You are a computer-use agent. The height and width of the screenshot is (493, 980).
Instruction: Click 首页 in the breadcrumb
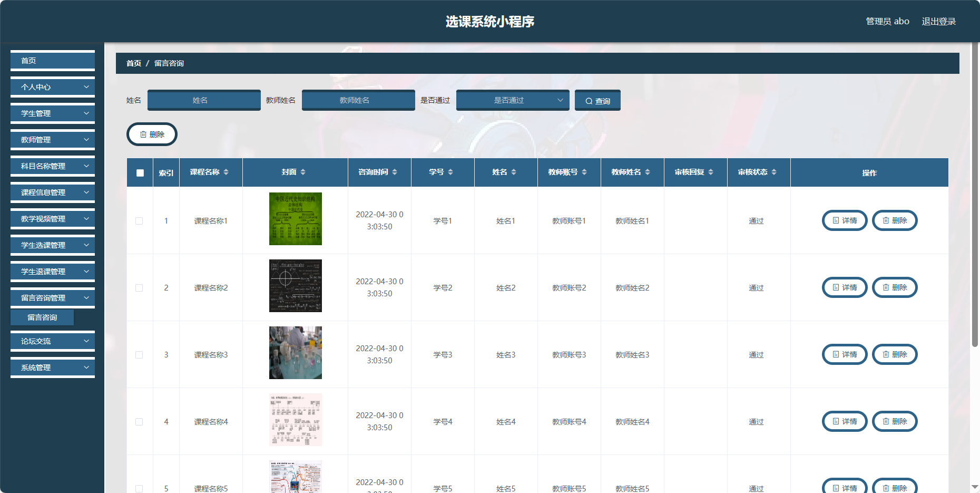click(x=134, y=63)
